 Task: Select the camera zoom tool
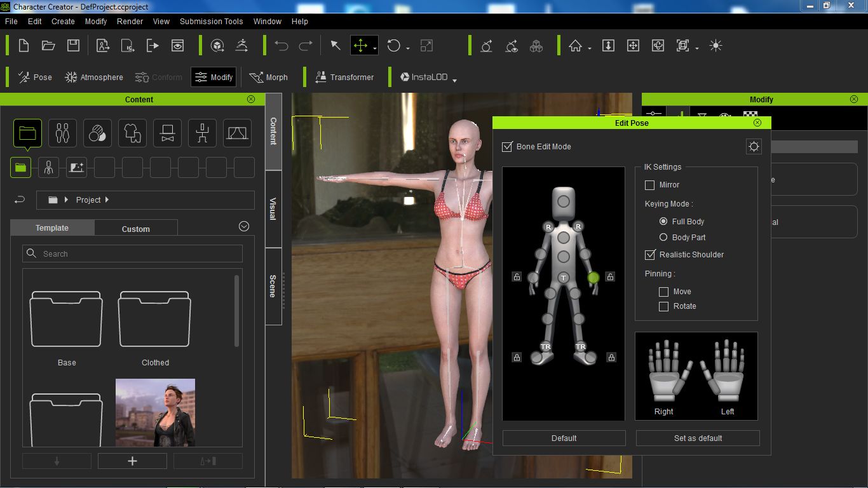608,46
